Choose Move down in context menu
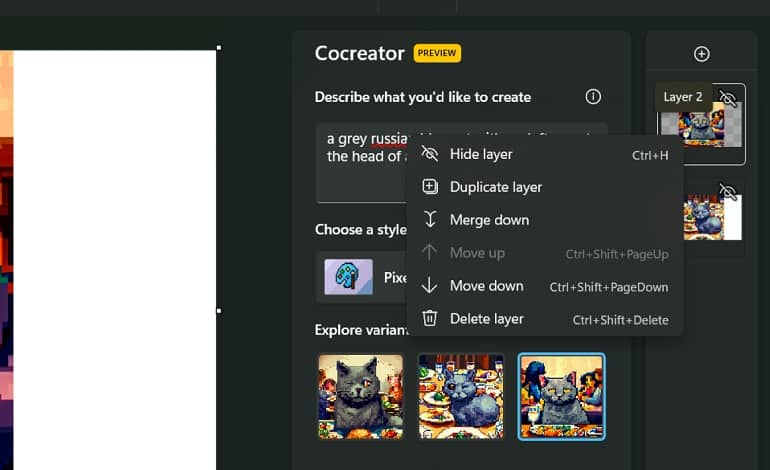This screenshot has width=770, height=470. click(545, 286)
